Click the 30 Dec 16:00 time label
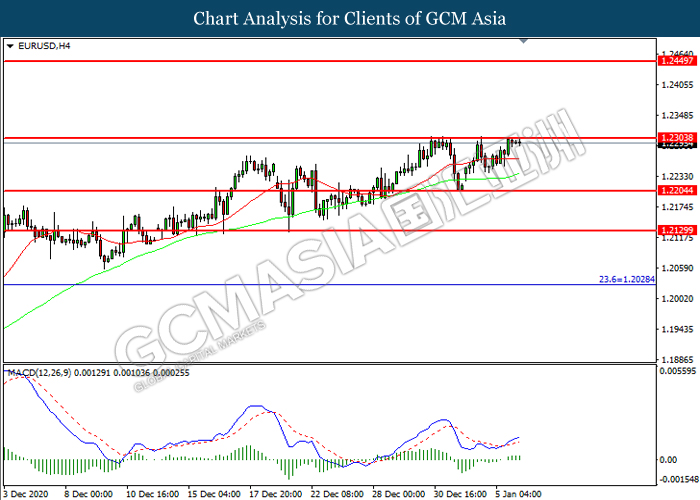Viewport: 700px width, 500px height. pyautogui.click(x=460, y=494)
